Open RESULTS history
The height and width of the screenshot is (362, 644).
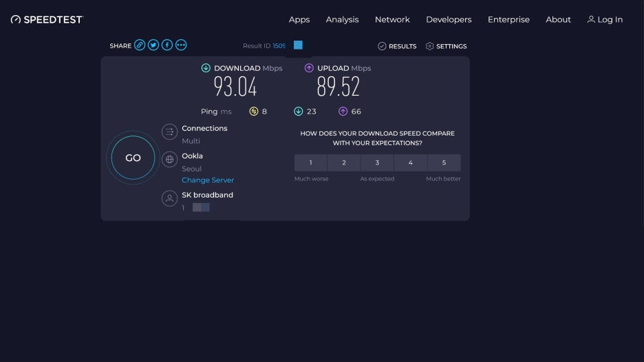click(x=397, y=46)
